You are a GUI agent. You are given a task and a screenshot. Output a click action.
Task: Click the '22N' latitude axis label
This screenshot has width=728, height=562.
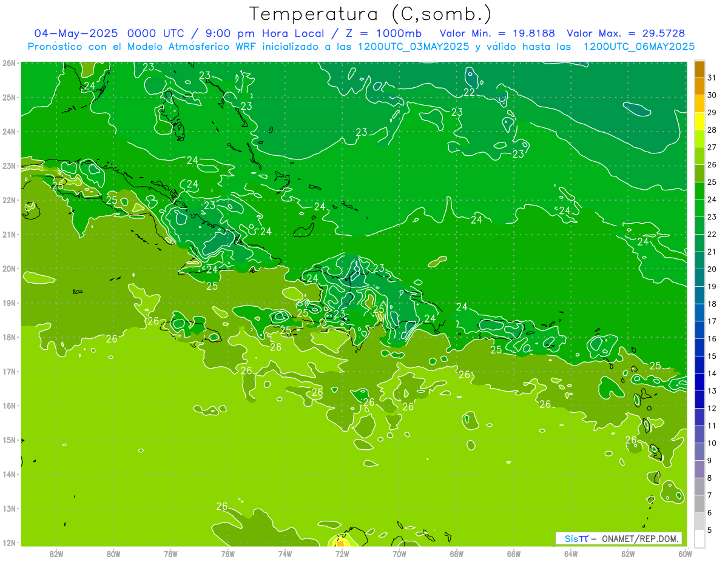pyautogui.click(x=9, y=200)
